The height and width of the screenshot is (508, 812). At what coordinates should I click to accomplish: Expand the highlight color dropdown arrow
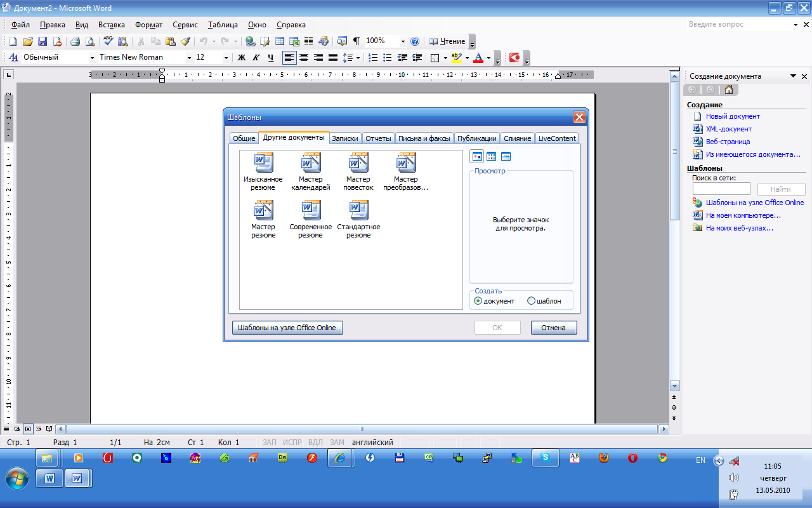467,58
